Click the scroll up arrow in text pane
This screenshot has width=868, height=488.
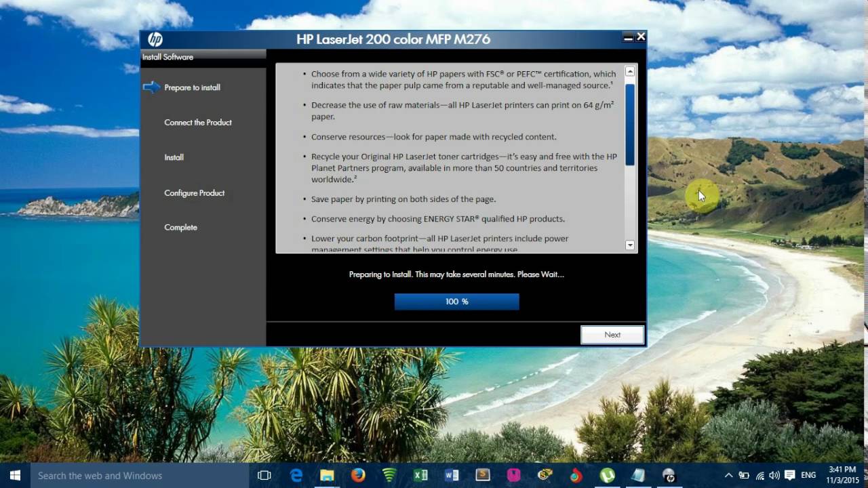click(630, 71)
